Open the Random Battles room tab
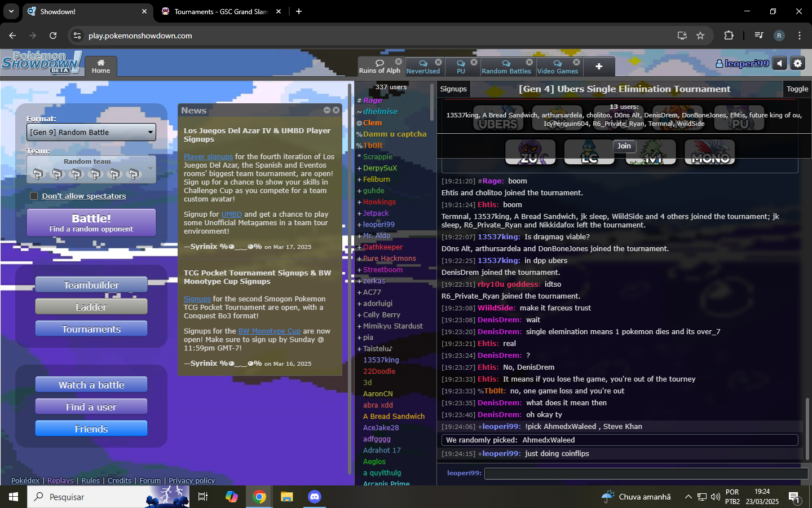Screen dimensions: 812x508 (x=506, y=67)
